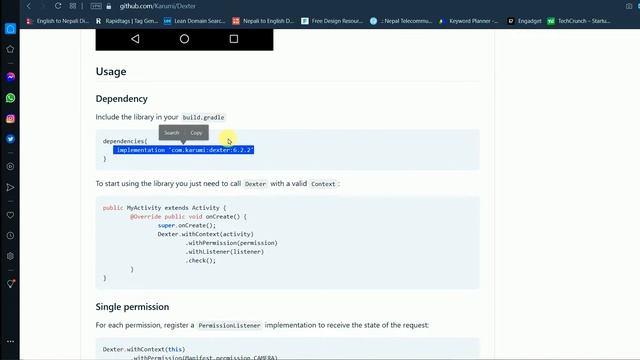Open the Speed Dial grid icon
Image resolution: width=640 pixels, height=360 pixels.
[x=73, y=6]
